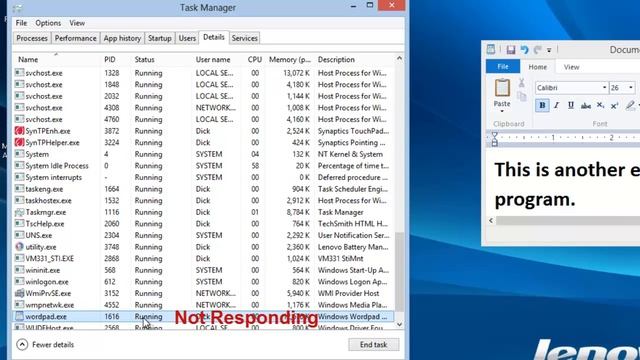Open Task Manager Options menu
This screenshot has width=640, height=360.
[x=48, y=23]
